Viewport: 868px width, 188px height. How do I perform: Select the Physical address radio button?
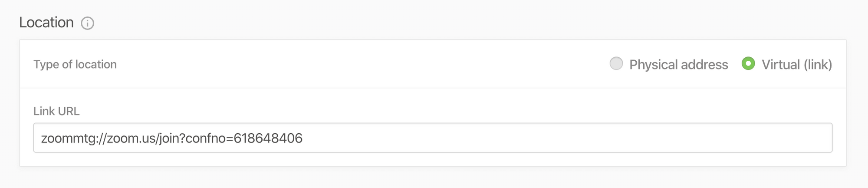click(616, 64)
